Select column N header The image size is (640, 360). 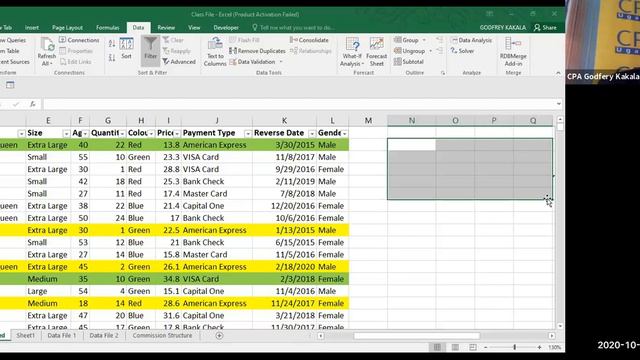(411, 121)
